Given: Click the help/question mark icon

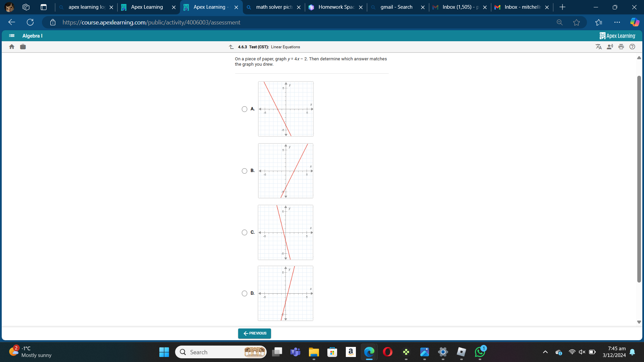Looking at the screenshot, I should click(633, 46).
